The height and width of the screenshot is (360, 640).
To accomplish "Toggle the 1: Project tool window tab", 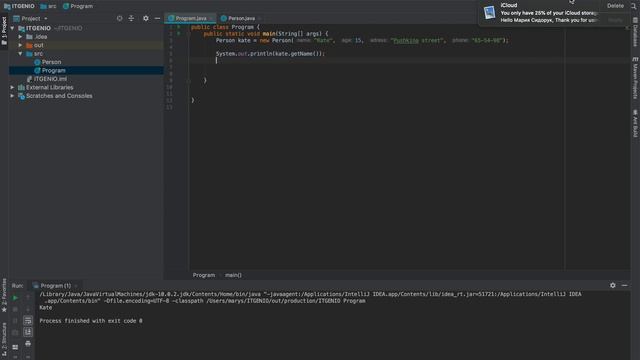I will (4, 31).
